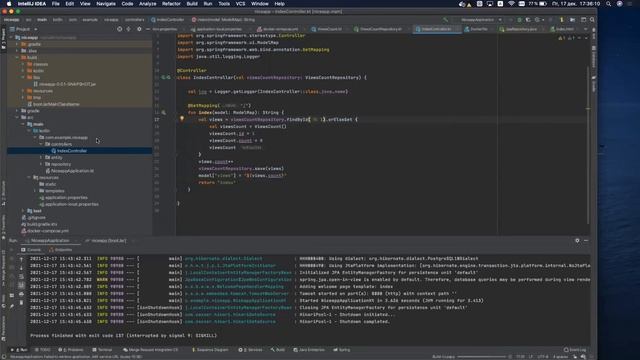Image resolution: width=640 pixels, height=360 pixels.
Task: Click Run with Coverage icon
Action: click(x=528, y=20)
